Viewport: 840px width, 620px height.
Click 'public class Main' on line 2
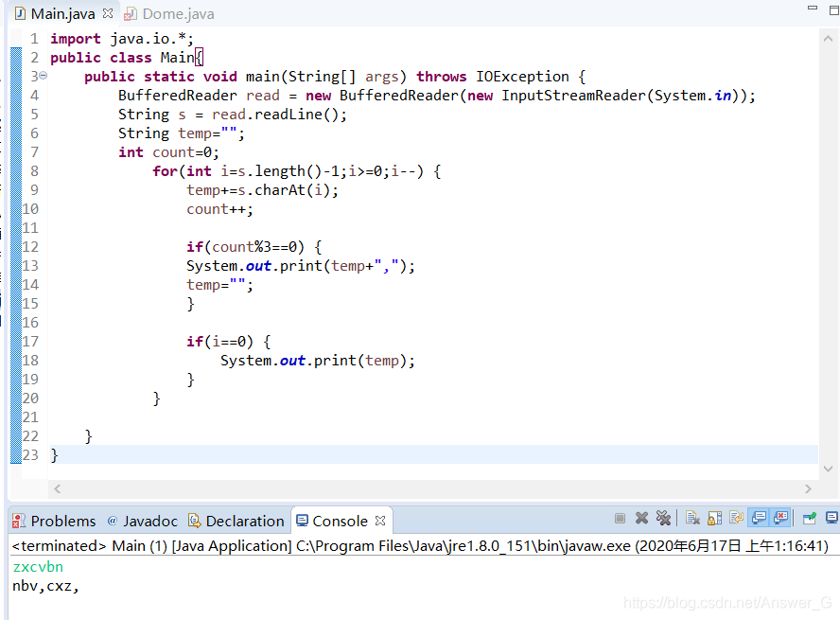click(x=122, y=58)
